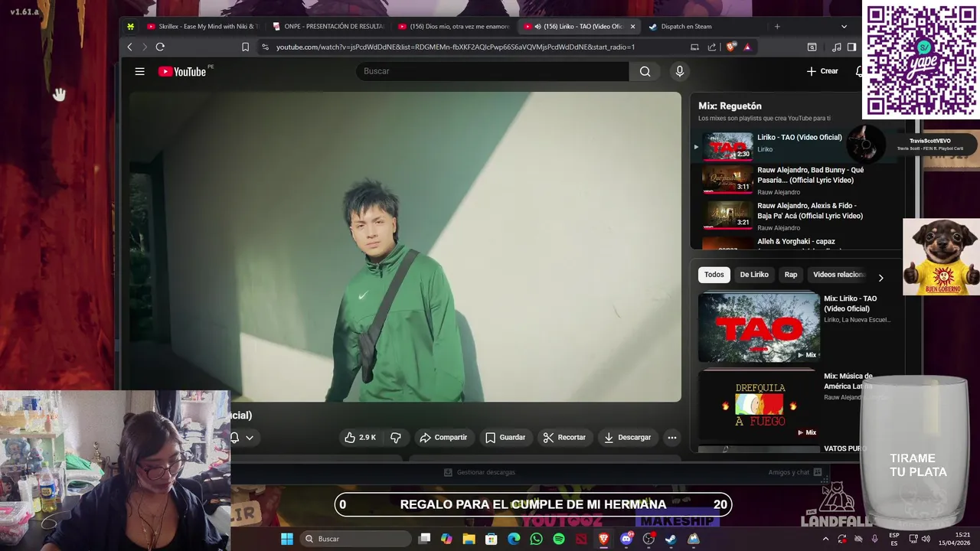Start voice search with the microphone
The image size is (980, 551).
[x=679, y=71]
